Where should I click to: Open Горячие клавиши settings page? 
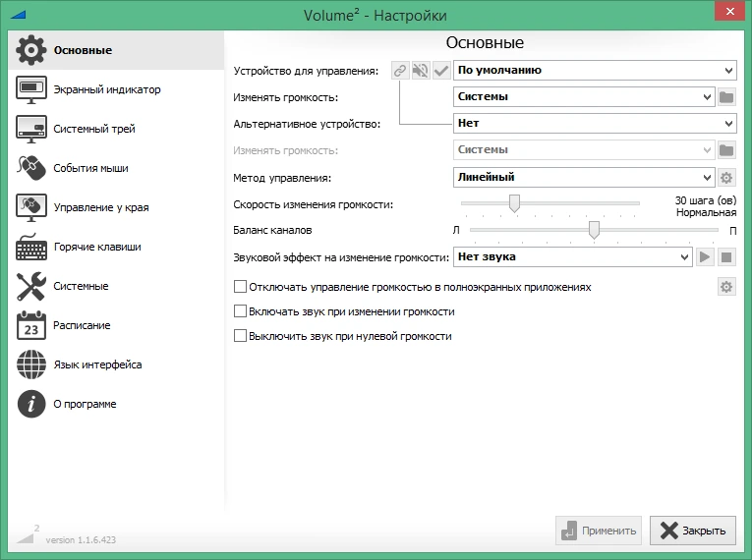pyautogui.click(x=97, y=247)
